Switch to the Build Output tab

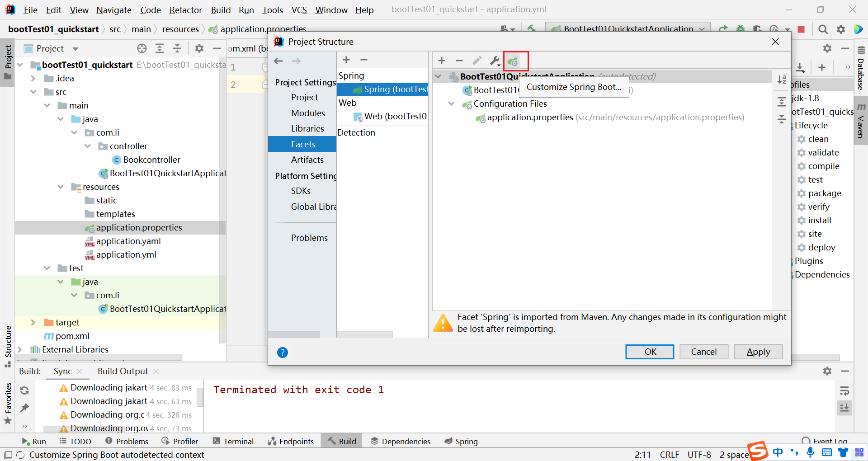(x=123, y=371)
